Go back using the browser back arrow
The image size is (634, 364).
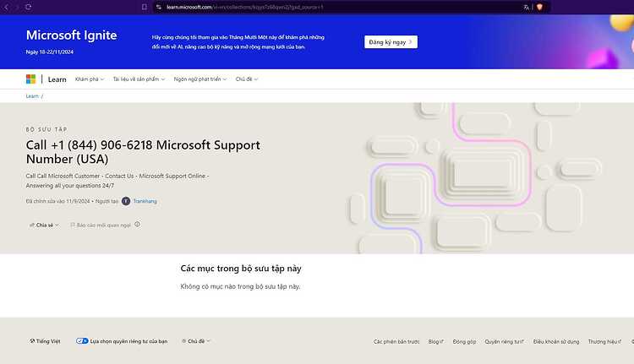click(x=7, y=7)
